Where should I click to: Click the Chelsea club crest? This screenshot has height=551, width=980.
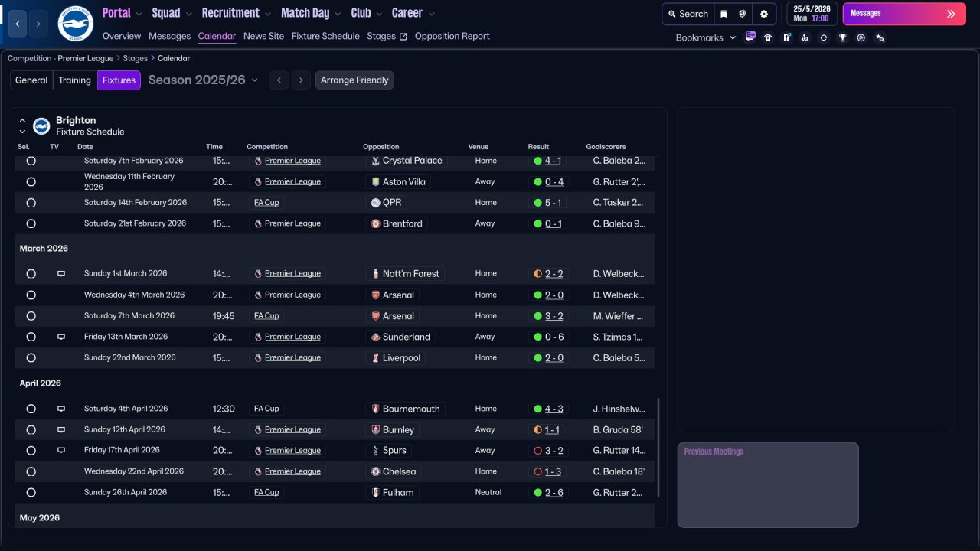(375, 472)
